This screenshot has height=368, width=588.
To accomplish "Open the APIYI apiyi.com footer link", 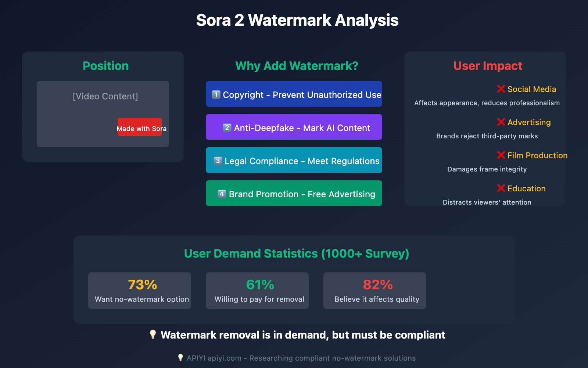I will [x=214, y=358].
